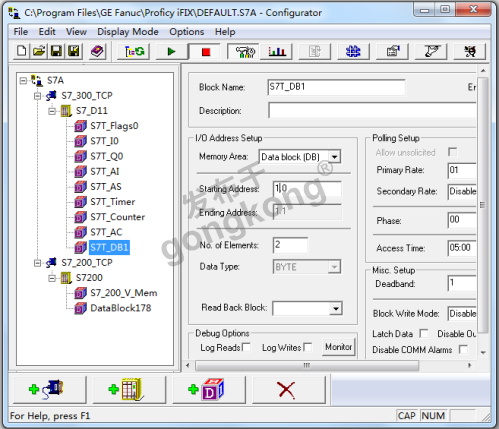499x429 pixels.
Task: Click the Save As floppy disk icon
Action: coord(74,51)
